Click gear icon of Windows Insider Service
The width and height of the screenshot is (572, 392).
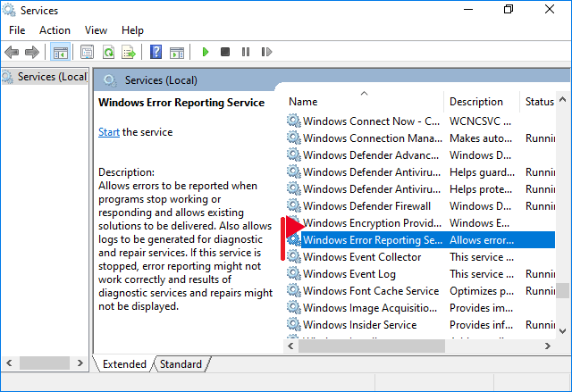pos(293,324)
